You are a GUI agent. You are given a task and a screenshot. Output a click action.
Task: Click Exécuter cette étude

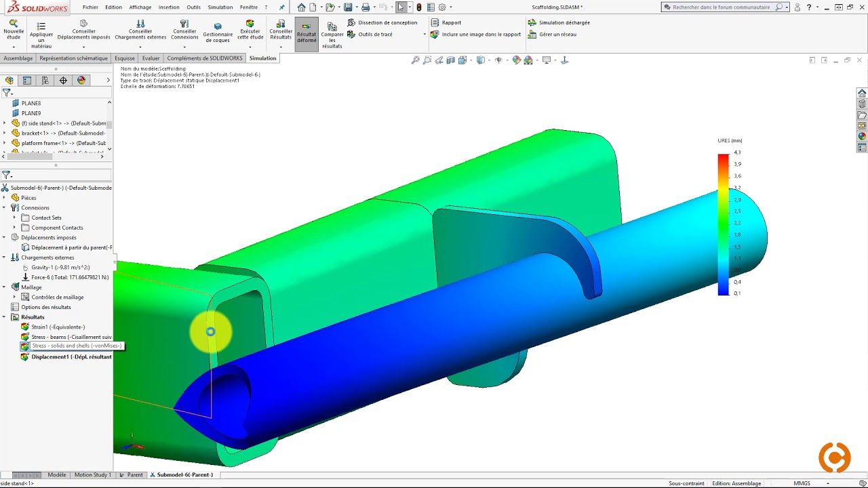[250, 30]
